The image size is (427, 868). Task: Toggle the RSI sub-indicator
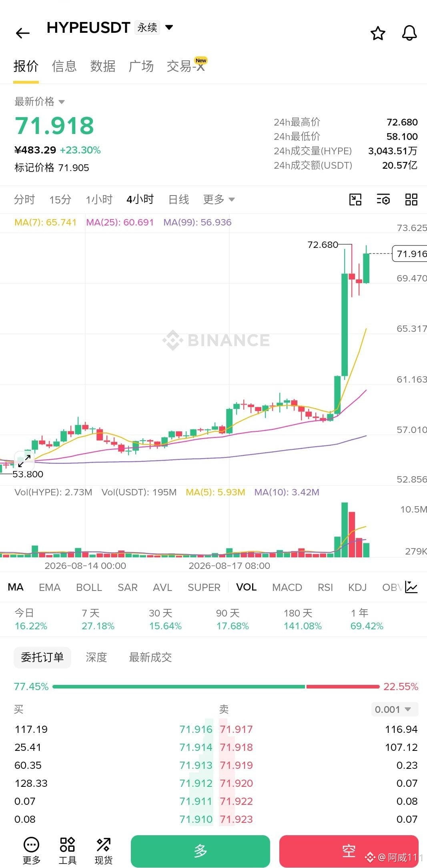[325, 587]
